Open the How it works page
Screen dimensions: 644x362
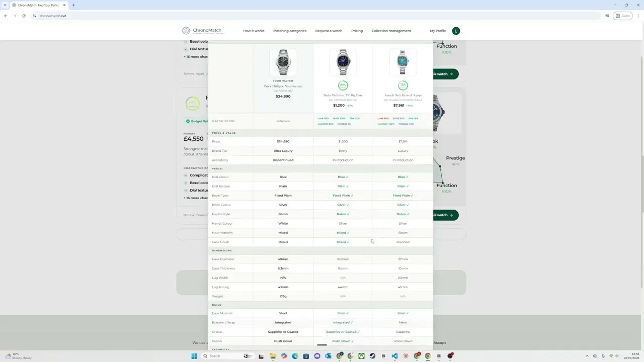(x=254, y=31)
